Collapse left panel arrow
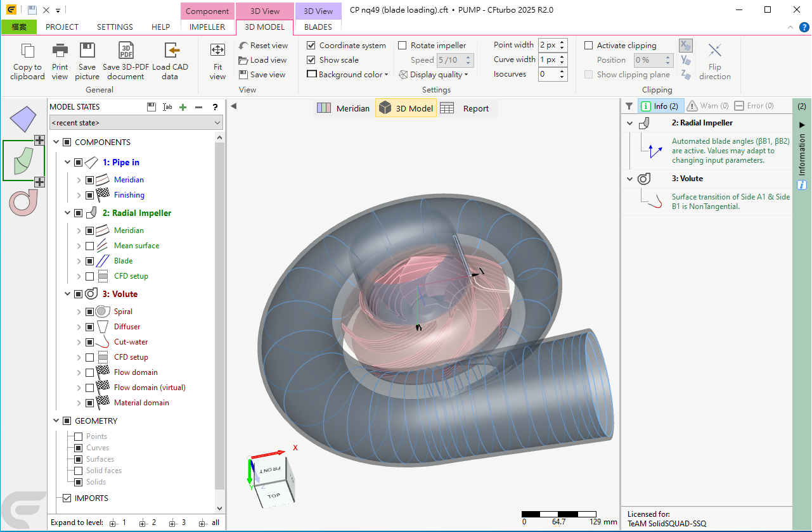The width and height of the screenshot is (812, 532). [233, 106]
